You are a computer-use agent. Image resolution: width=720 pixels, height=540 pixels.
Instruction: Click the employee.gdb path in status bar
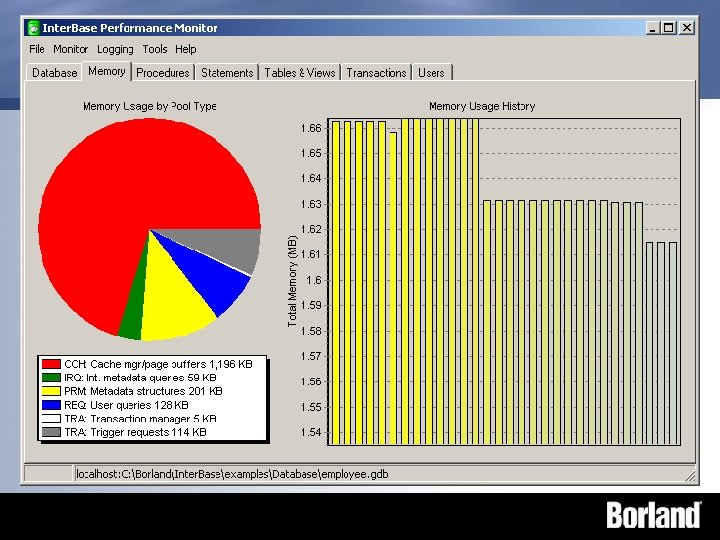pyautogui.click(x=232, y=474)
